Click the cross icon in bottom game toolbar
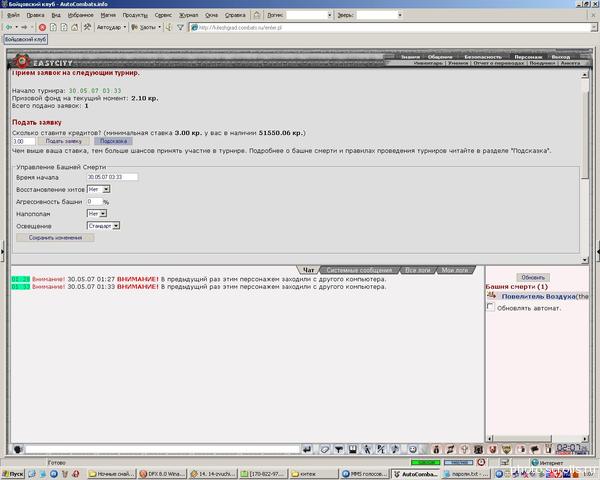Screen dimensions: 600x480 (x=464, y=449)
